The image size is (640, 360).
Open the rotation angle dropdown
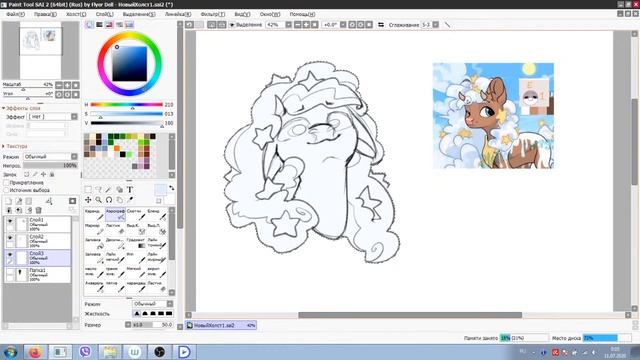[x=343, y=25]
